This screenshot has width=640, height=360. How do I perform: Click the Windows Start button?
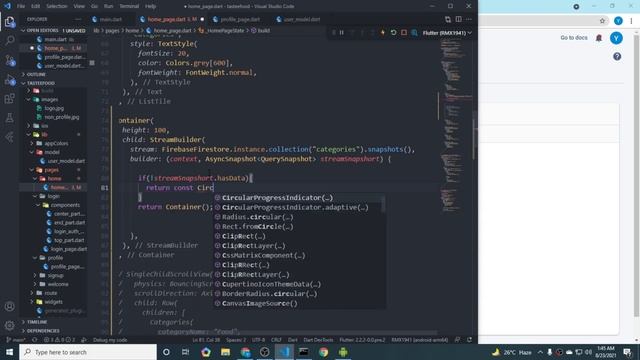point(9,352)
